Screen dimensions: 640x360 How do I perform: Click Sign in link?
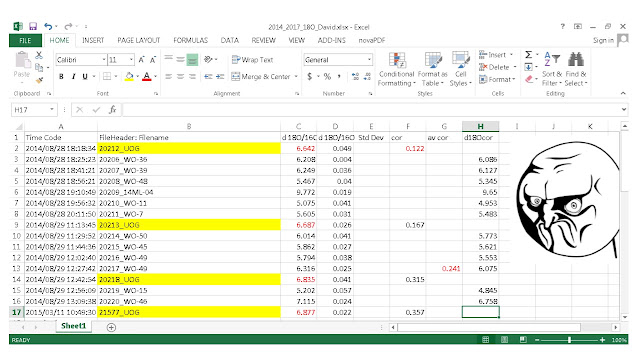603,40
